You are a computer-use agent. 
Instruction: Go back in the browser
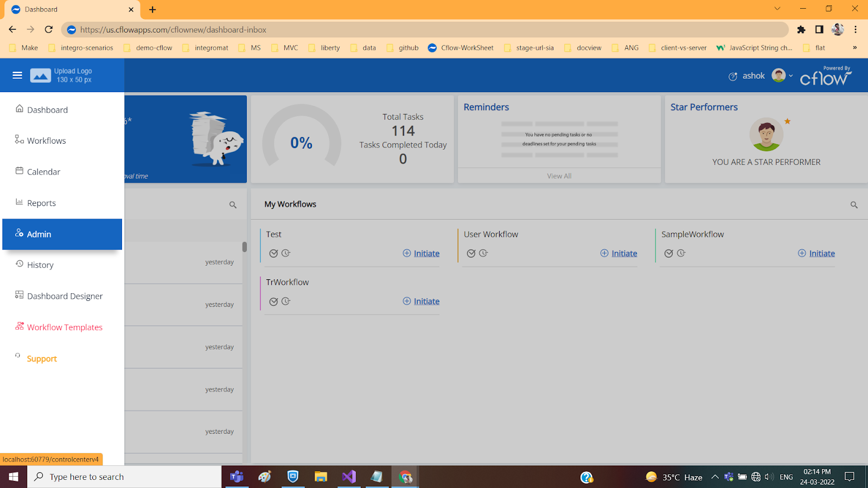[x=12, y=30]
